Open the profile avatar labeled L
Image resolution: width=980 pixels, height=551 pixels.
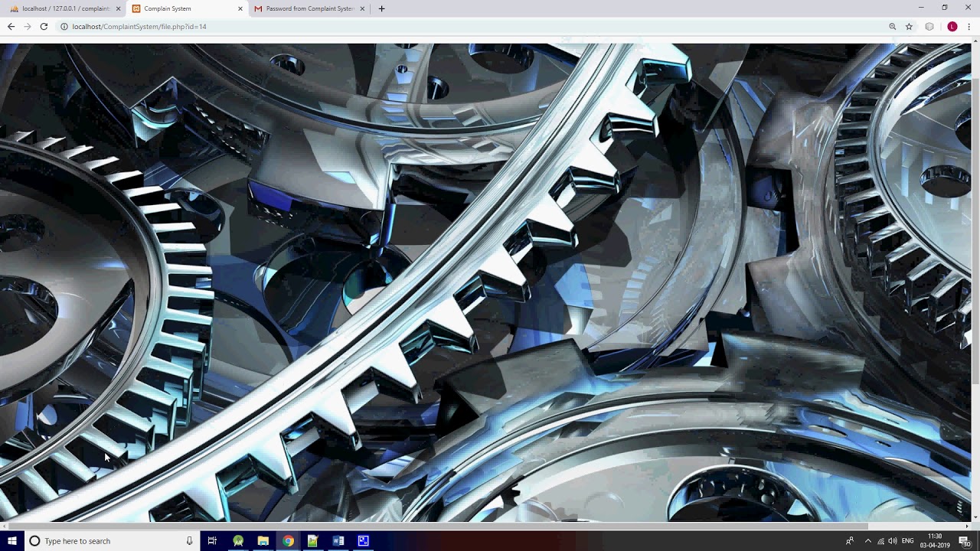pos(952,26)
